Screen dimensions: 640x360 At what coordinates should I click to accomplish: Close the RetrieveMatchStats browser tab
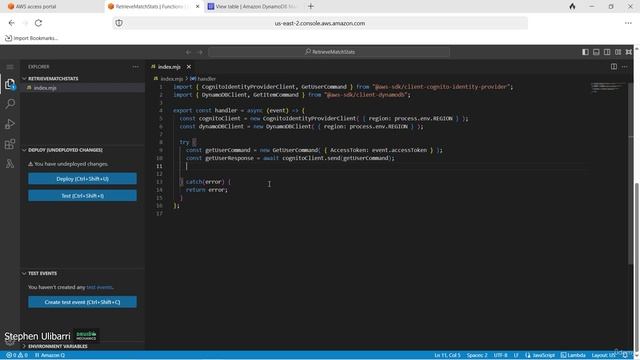(x=198, y=7)
